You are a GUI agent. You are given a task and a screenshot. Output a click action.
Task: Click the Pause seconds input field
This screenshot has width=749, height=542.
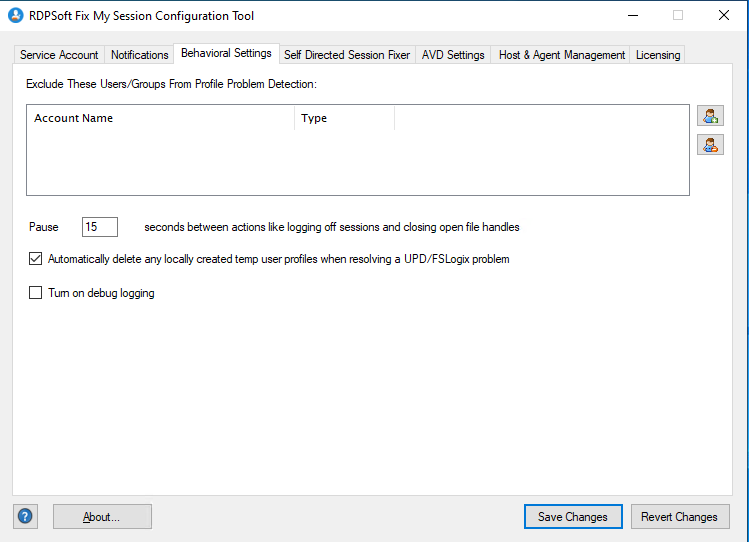(99, 227)
